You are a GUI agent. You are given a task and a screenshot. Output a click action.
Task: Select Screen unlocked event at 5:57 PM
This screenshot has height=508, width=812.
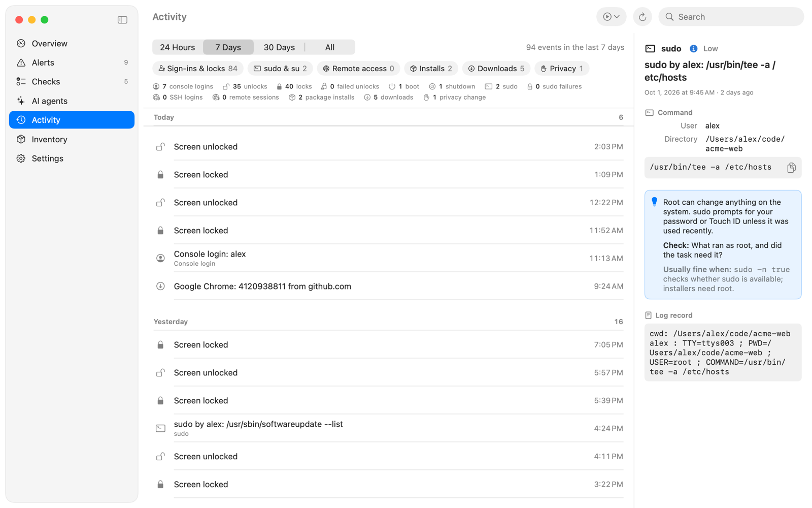point(388,373)
